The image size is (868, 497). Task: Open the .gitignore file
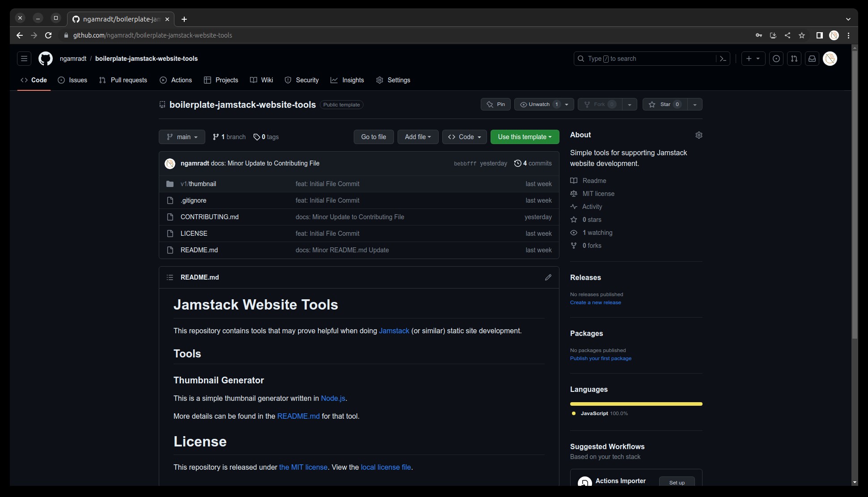pos(193,200)
